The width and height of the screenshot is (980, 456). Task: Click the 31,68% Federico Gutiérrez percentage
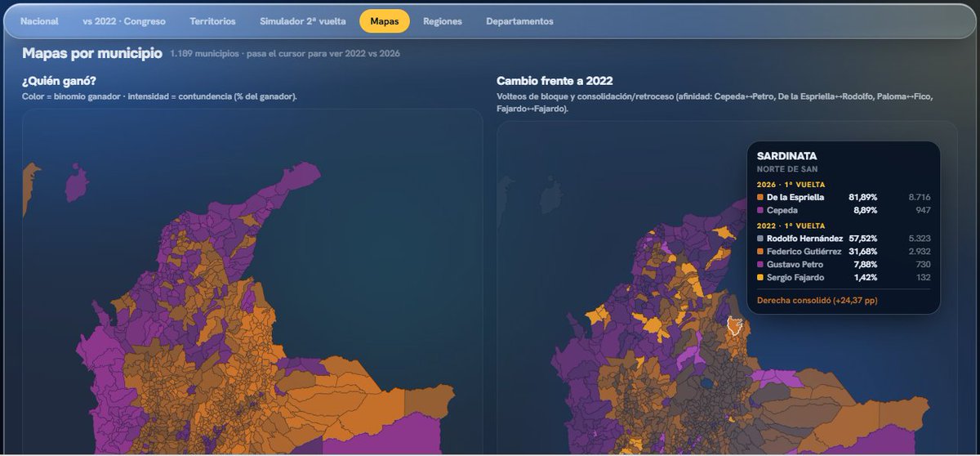point(863,252)
